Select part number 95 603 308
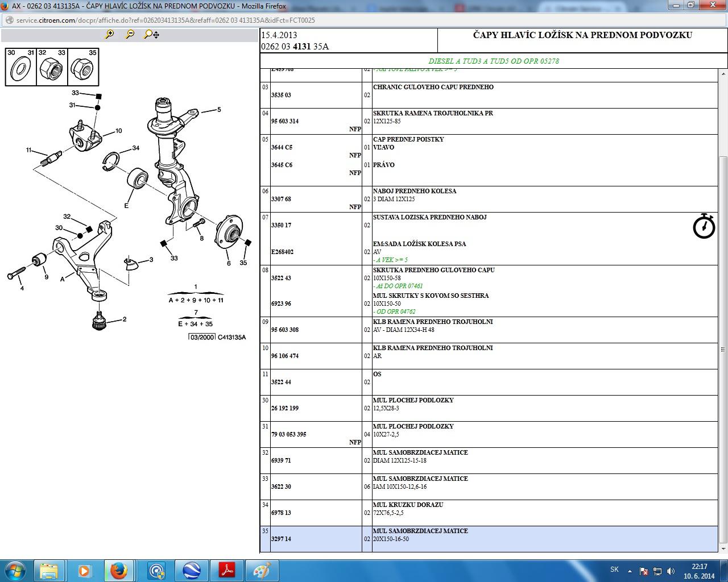This screenshot has width=728, height=582. pos(284,330)
